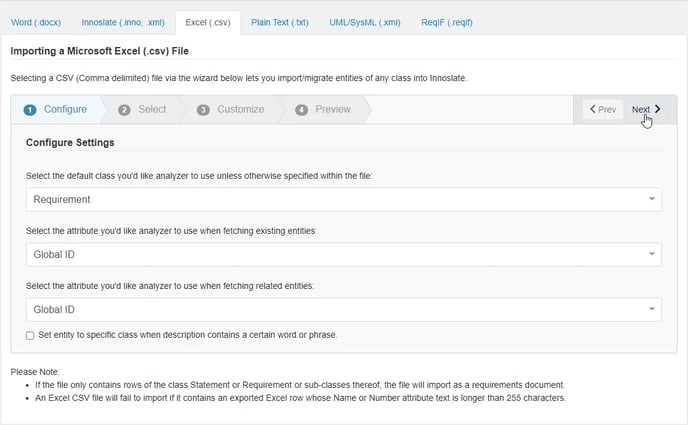Image resolution: width=688 pixels, height=425 pixels.
Task: Select the Configure wizard step
Action: click(x=56, y=109)
